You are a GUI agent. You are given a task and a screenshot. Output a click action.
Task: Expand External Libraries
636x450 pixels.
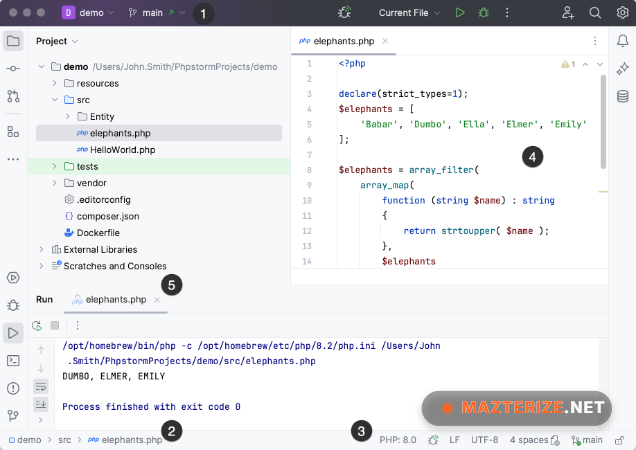point(41,249)
